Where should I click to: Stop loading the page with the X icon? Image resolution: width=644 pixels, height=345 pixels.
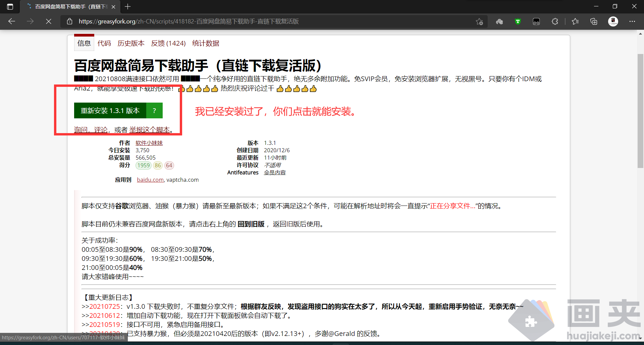[49, 21]
